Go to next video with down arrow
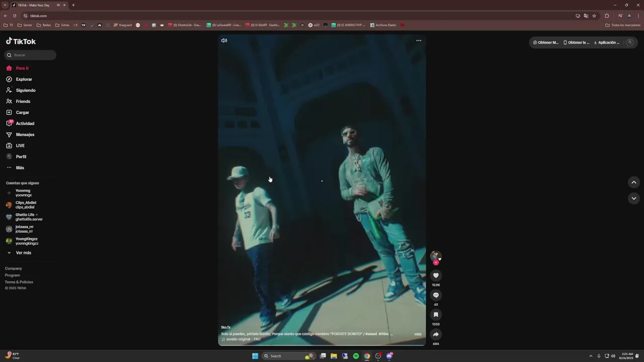This screenshot has width=644, height=362. coord(634,199)
